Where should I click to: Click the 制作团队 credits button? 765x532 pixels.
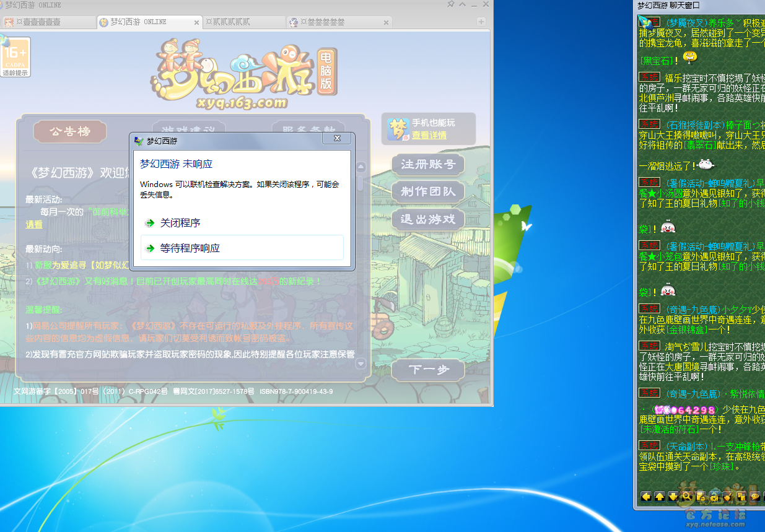[x=428, y=191]
